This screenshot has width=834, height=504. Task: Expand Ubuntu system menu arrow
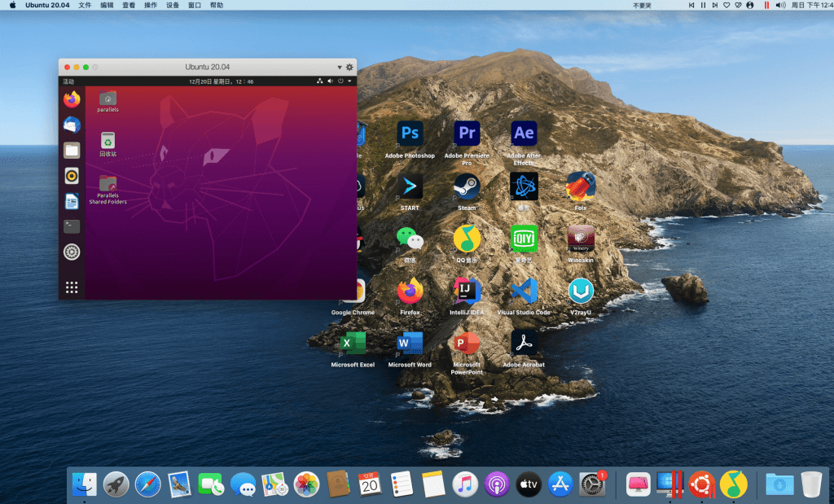pos(349,81)
